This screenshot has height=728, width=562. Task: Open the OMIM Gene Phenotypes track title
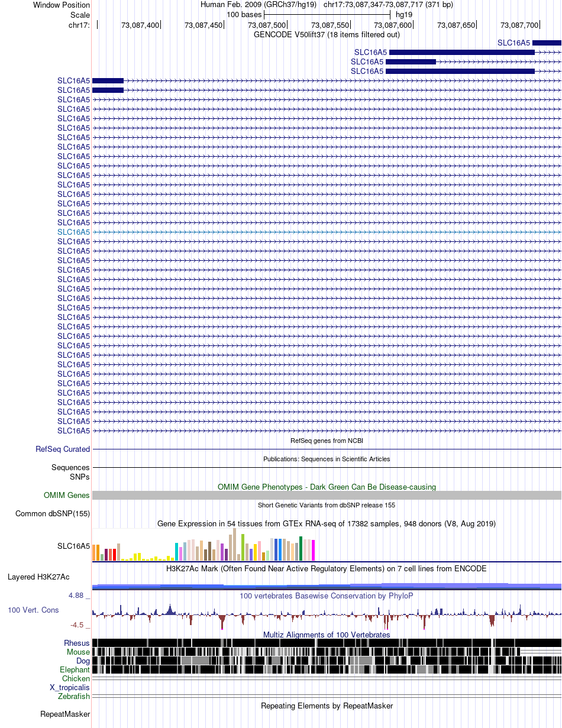tap(327, 487)
